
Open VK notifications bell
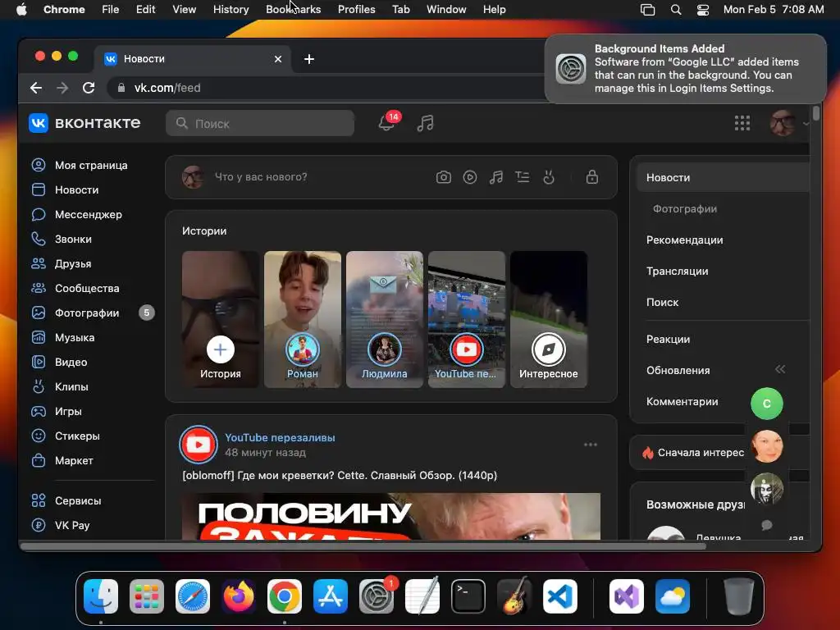(386, 123)
